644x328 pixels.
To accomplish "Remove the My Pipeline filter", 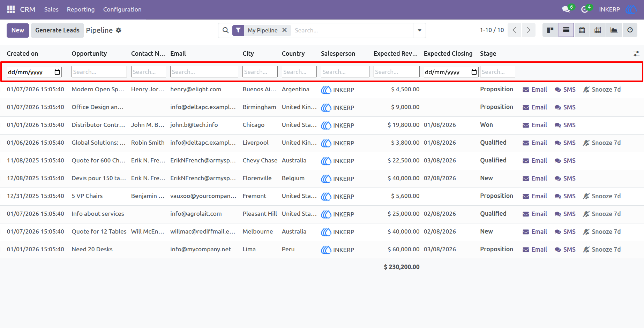I will coord(285,30).
